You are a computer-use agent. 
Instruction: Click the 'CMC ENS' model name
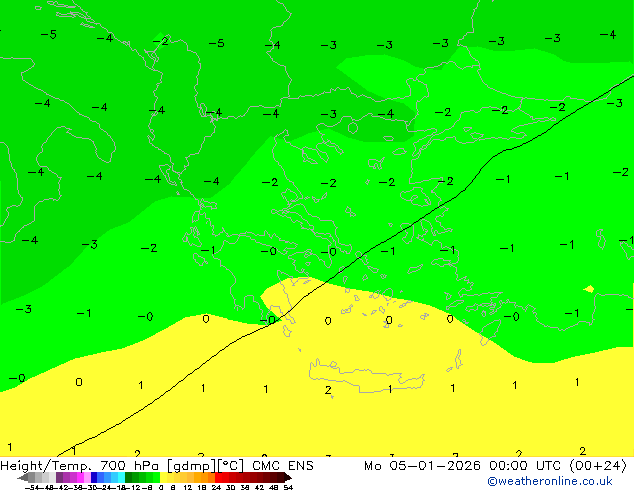(x=283, y=466)
